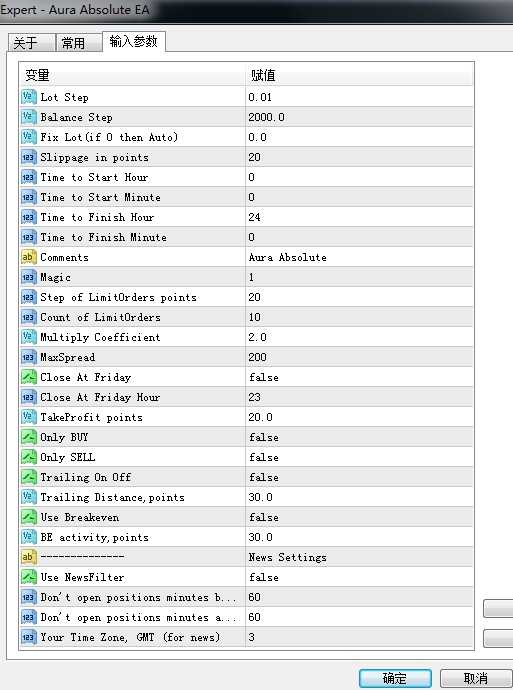
Task: Click the Use NewsFilter boolean icon
Action: [29, 577]
